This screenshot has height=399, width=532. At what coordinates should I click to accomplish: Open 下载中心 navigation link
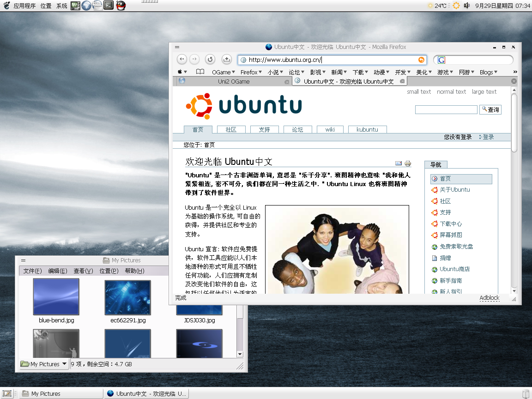click(451, 224)
